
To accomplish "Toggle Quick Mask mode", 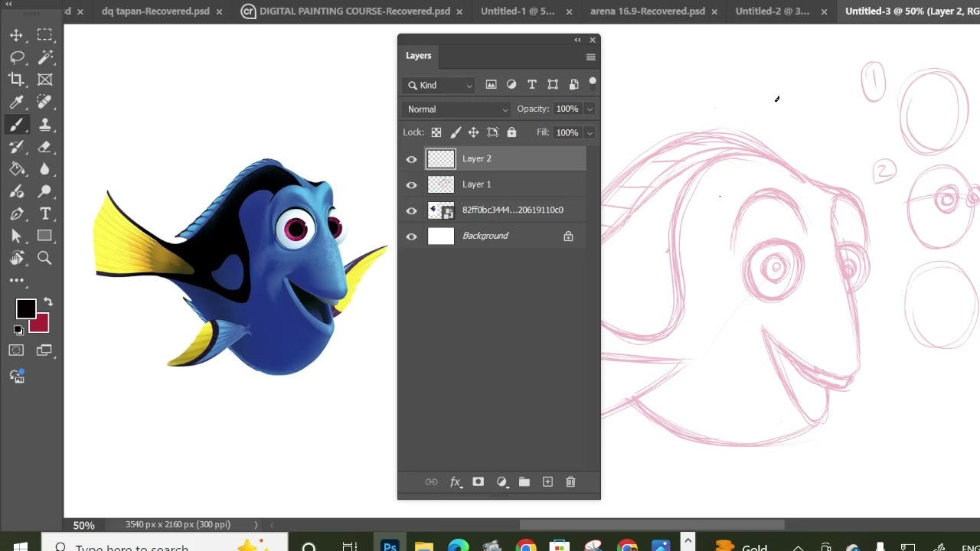I will [16, 350].
